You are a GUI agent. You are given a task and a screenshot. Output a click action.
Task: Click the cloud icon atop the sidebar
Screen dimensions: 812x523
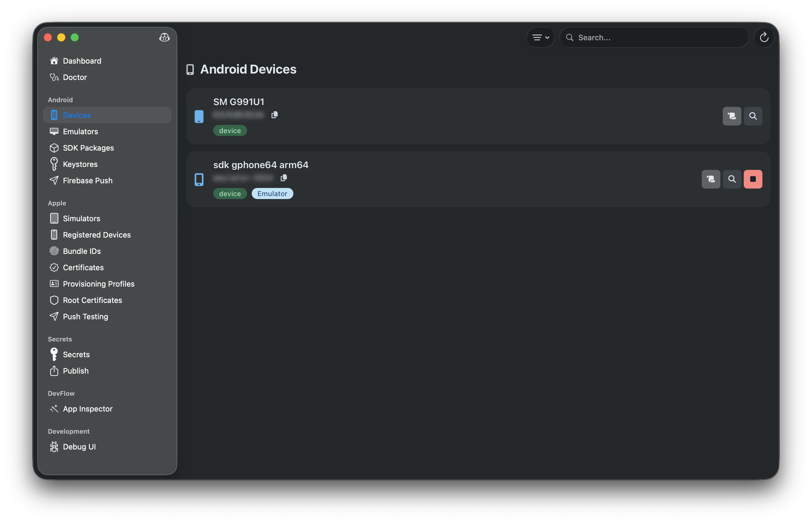point(164,38)
